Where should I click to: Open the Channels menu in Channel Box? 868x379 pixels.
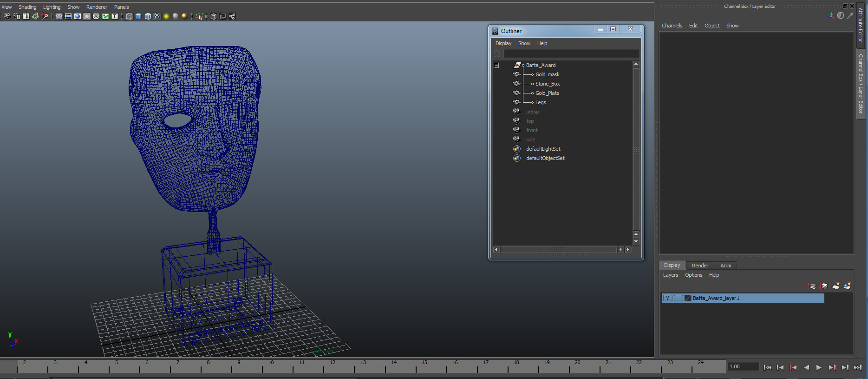672,26
